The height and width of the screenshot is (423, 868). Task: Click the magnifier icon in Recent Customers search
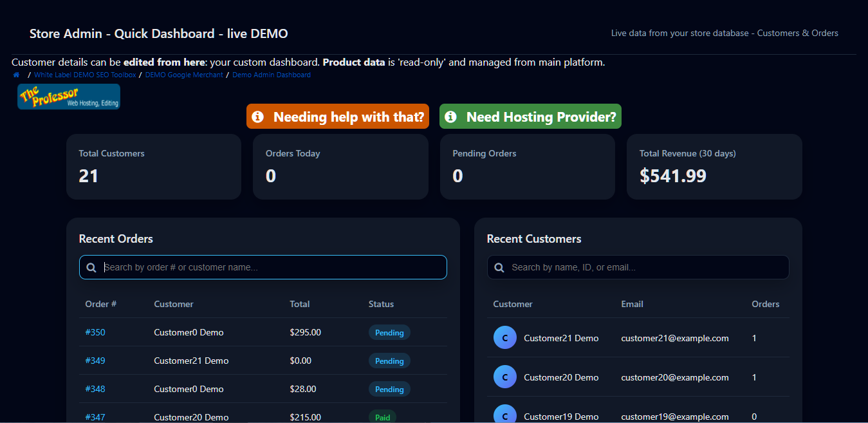(499, 267)
